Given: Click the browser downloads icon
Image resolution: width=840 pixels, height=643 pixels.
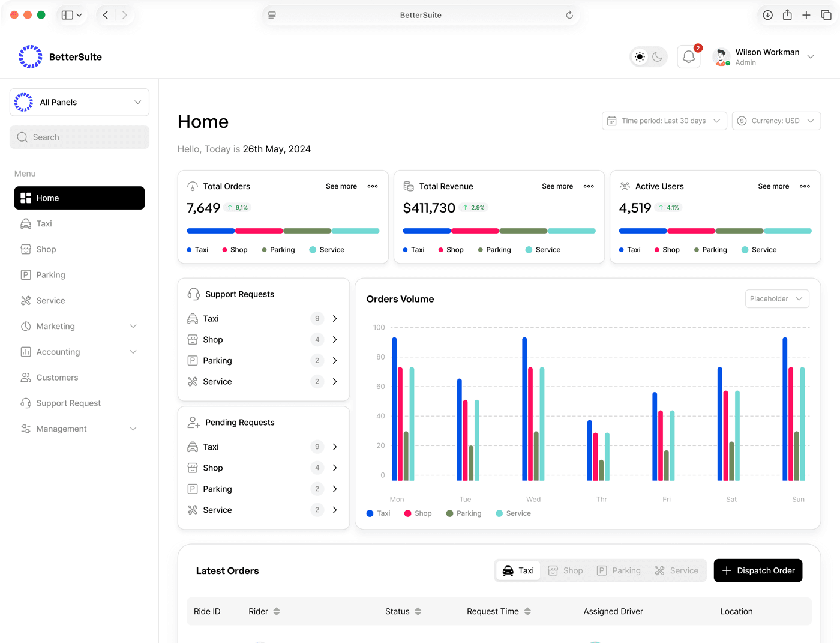Looking at the screenshot, I should [x=767, y=15].
